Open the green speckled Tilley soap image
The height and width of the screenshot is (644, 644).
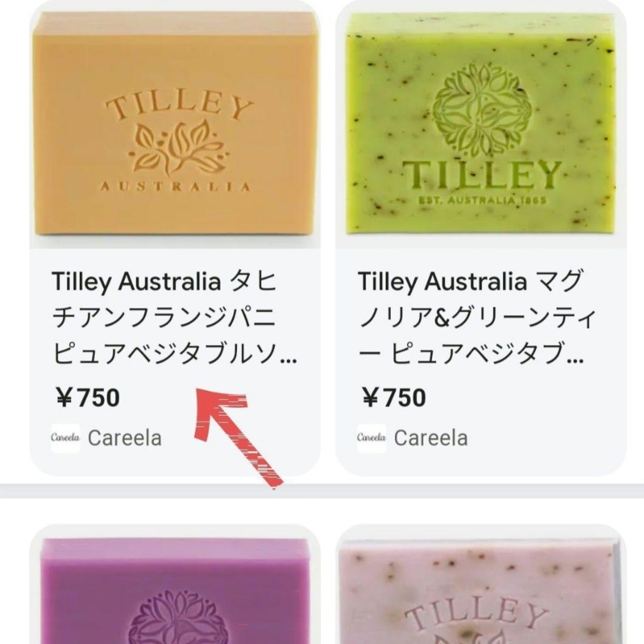(481, 125)
